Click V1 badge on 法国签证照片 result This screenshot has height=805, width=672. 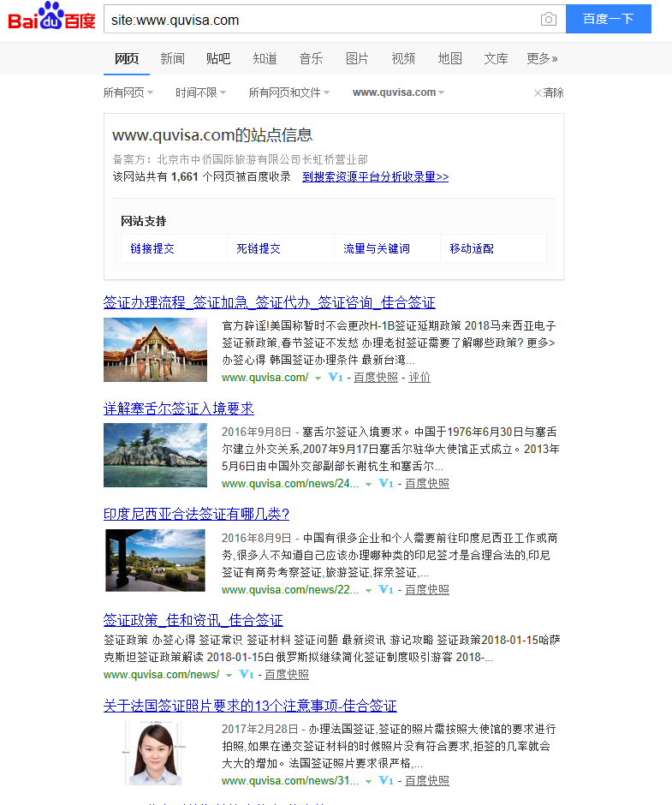click(x=385, y=781)
